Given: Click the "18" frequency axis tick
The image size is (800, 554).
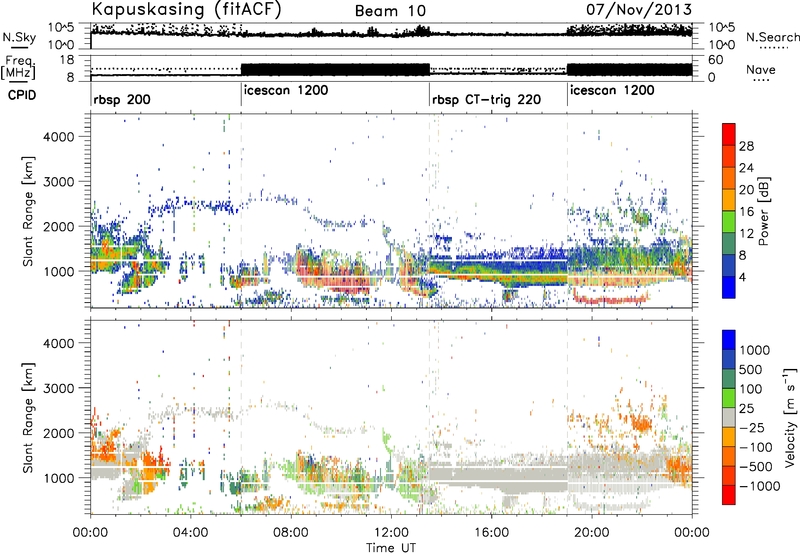Looking at the screenshot, I should click(67, 59).
